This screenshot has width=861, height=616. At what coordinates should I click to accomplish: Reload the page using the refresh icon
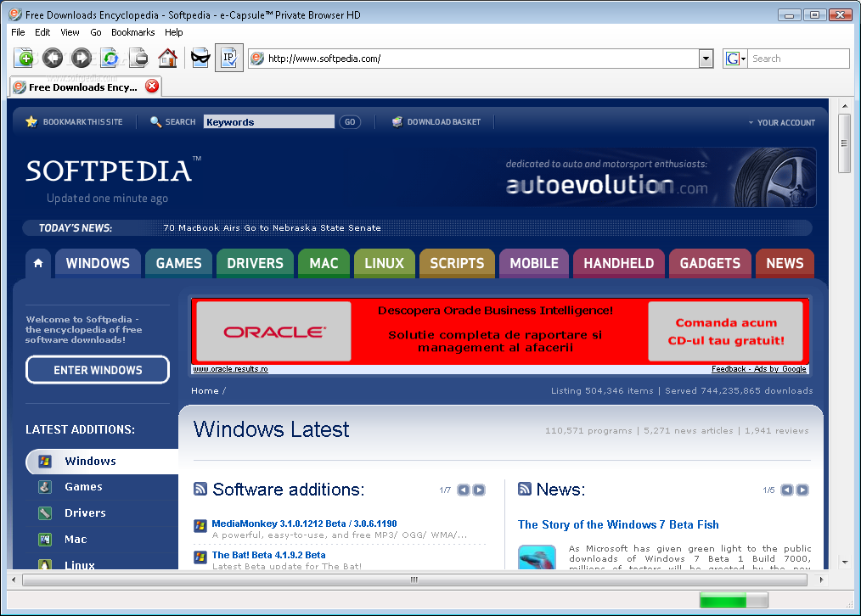pyautogui.click(x=110, y=58)
